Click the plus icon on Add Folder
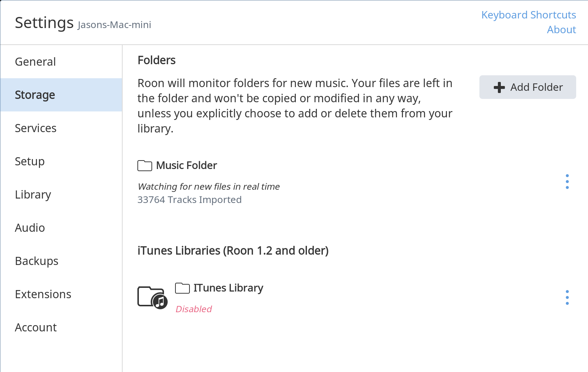The width and height of the screenshot is (588, 372). tap(499, 87)
